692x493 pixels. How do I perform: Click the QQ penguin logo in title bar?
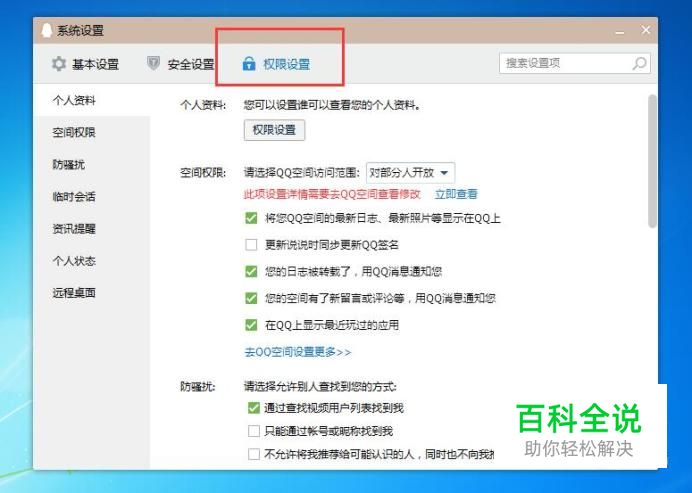(46, 30)
